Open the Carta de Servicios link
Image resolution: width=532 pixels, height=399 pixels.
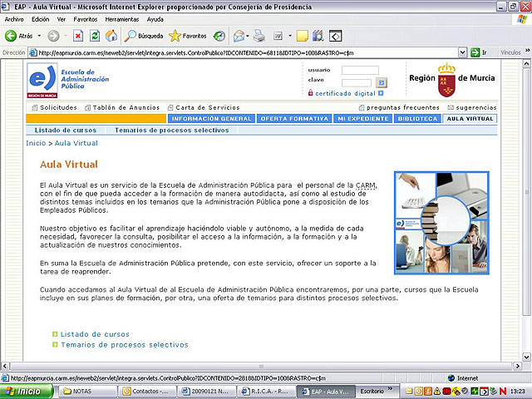(208, 107)
